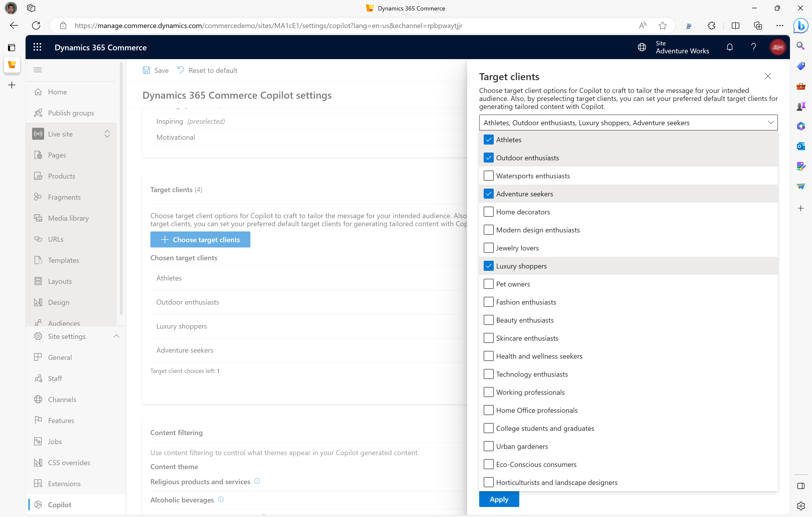Screen dimensions: 812x517
Task: Enable the Fashion enthusiasts checkbox
Action: 488,302
